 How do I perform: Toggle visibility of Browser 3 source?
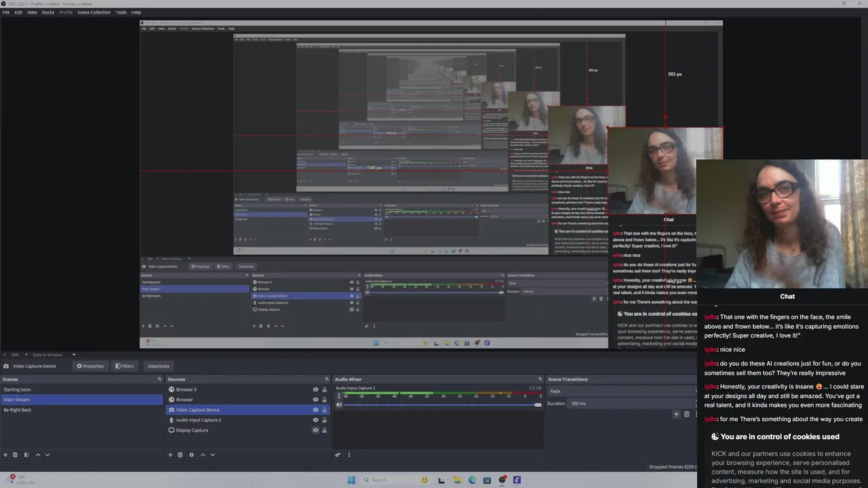coord(315,390)
